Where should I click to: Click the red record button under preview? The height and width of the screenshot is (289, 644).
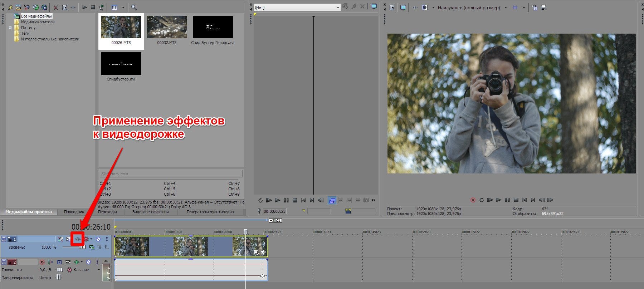tap(473, 200)
